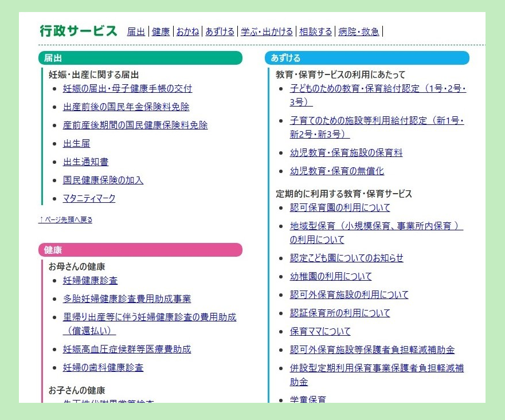
Task: Jump to あずける from top navigation
Action: [x=220, y=32]
